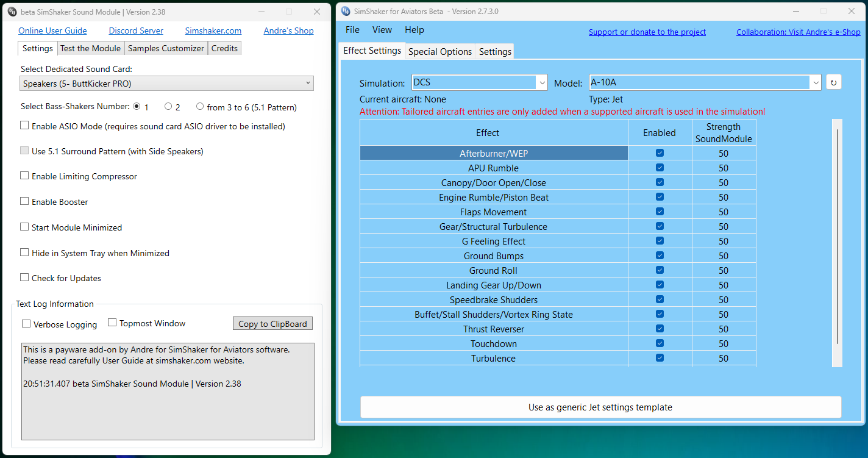The image size is (868, 458).
Task: Open Credits tab in Sound Module
Action: 224,48
